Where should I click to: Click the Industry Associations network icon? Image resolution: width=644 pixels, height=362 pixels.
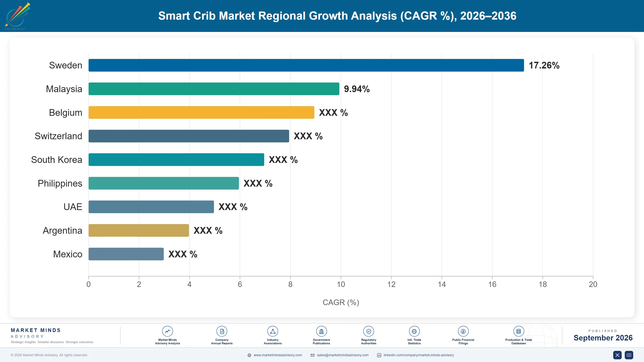pos(273,331)
